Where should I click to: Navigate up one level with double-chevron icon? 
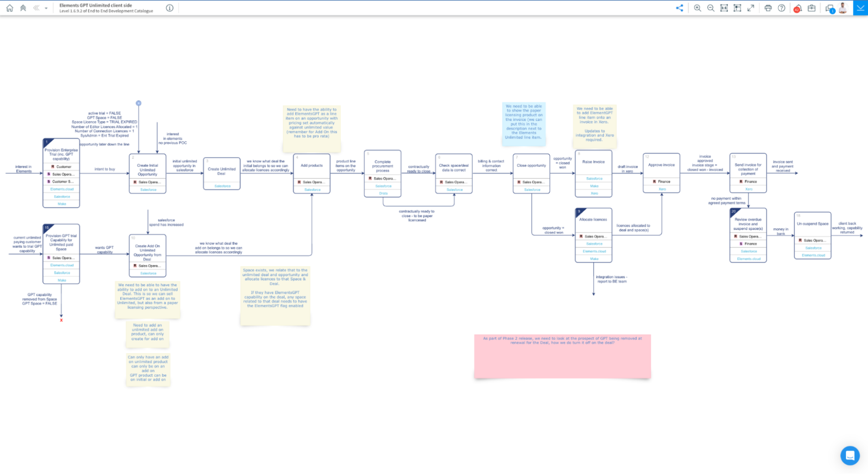[23, 8]
